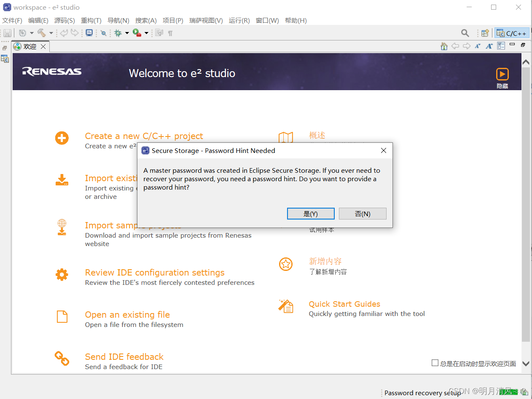Open the 文件(F) menu
Viewport: 532px width, 399px height.
12,20
